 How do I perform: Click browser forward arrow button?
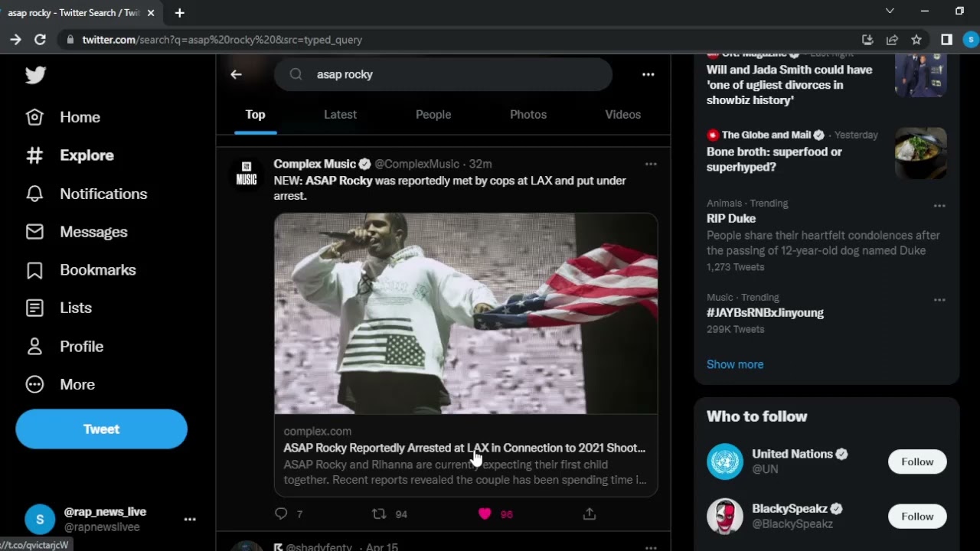tap(15, 39)
